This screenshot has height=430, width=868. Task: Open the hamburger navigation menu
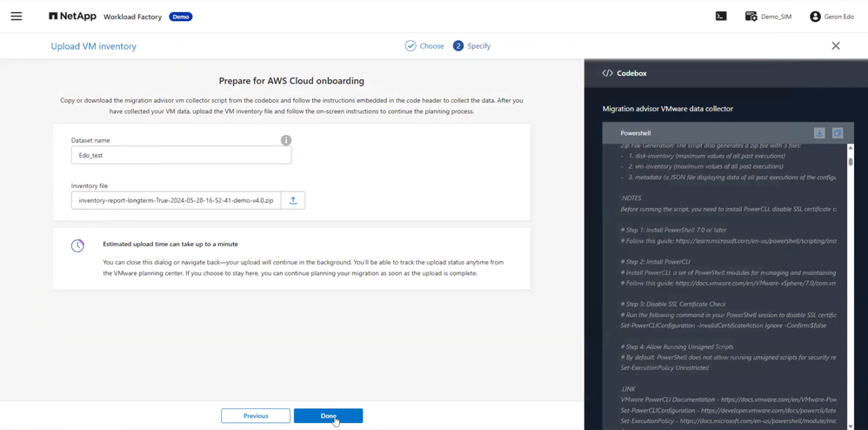17,16
